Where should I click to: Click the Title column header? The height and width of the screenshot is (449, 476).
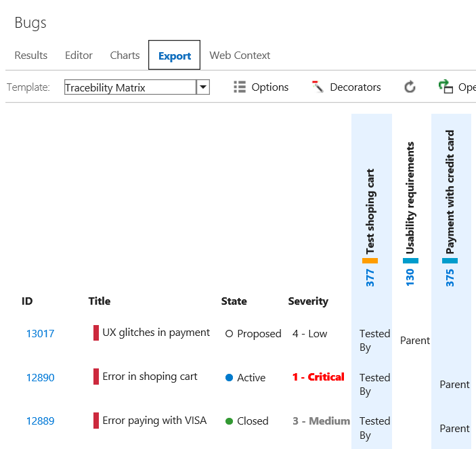click(x=100, y=301)
